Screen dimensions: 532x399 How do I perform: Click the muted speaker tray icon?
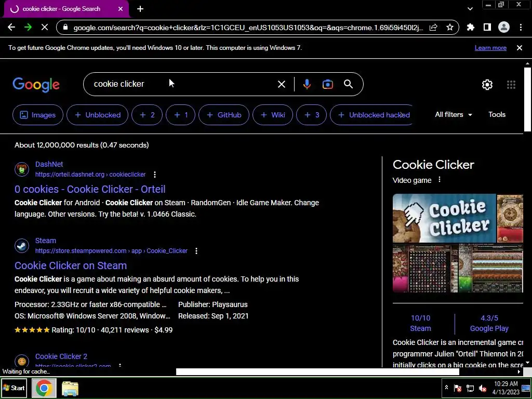(483, 388)
